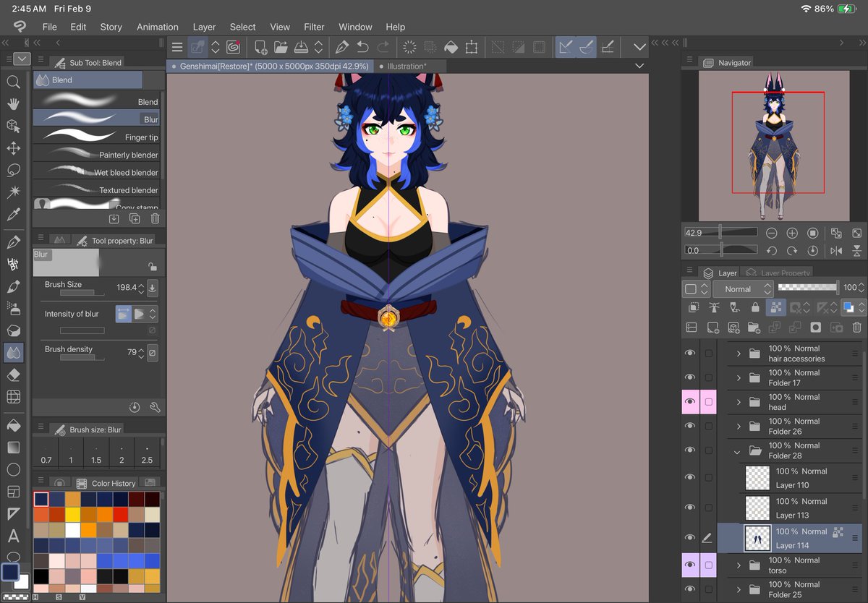This screenshot has height=603, width=868.
Task: Select the Eraser tool
Action: coord(13,375)
